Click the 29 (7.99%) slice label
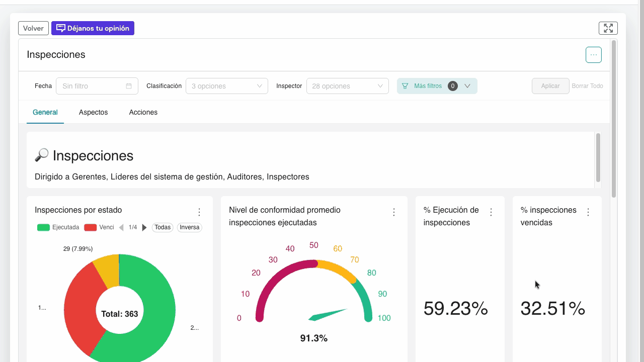Viewport: 644px width, 362px height. click(x=78, y=249)
